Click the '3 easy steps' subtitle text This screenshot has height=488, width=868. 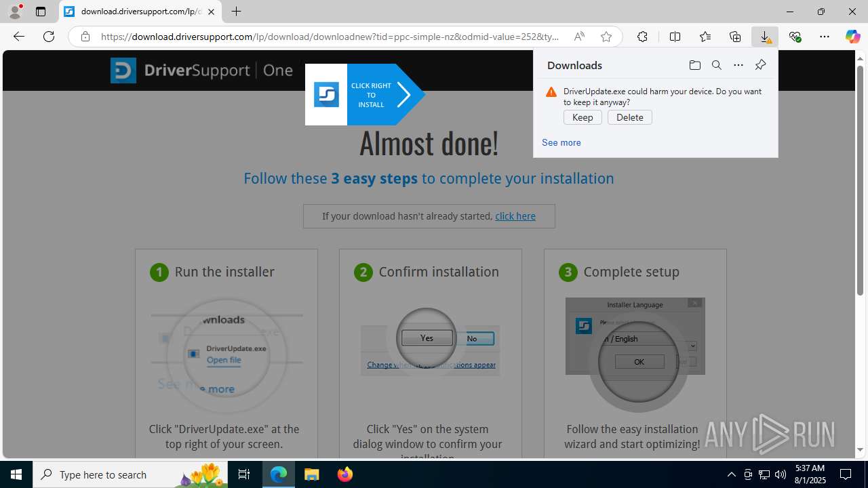point(374,178)
